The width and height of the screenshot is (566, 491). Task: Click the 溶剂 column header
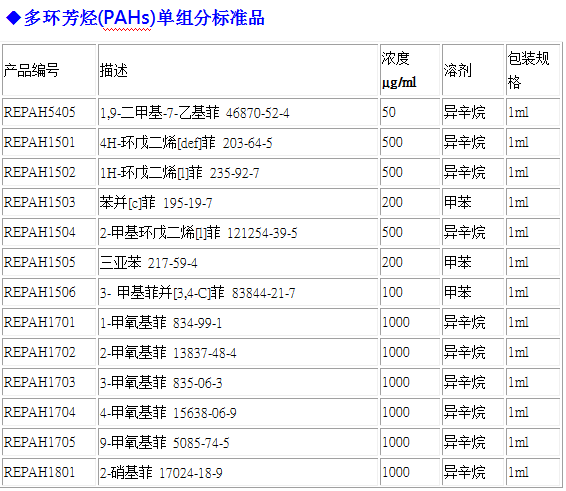coord(473,70)
